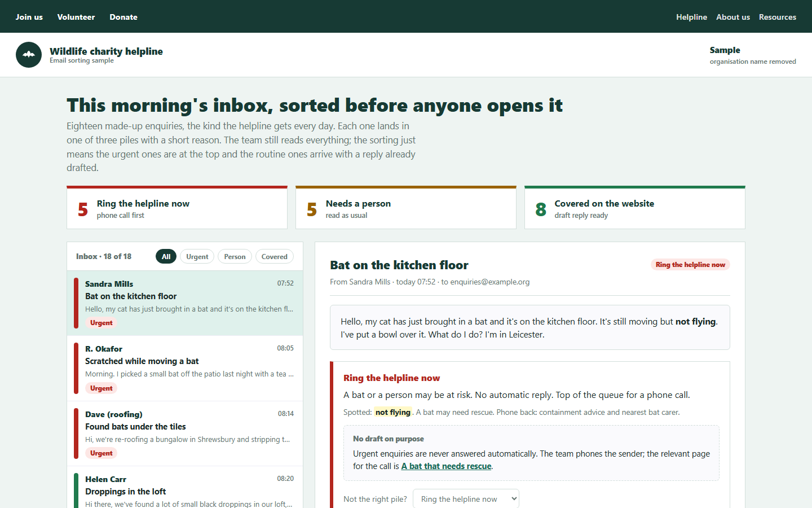The width and height of the screenshot is (812, 508).
Task: Click the 08:20 timestamp on Helen Carr's email
Action: pyautogui.click(x=285, y=479)
